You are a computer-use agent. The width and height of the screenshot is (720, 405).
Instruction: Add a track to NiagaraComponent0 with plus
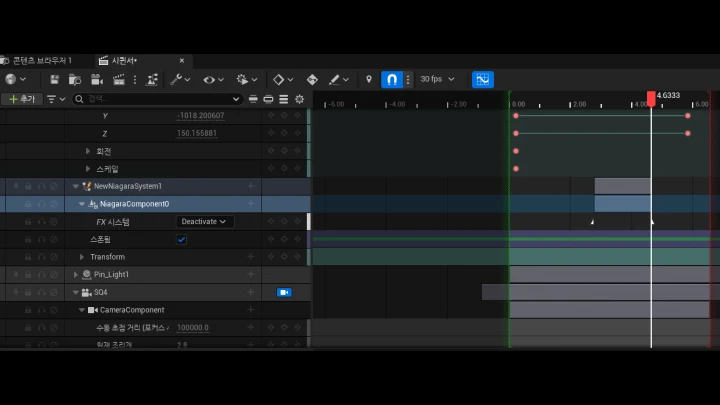(x=251, y=203)
